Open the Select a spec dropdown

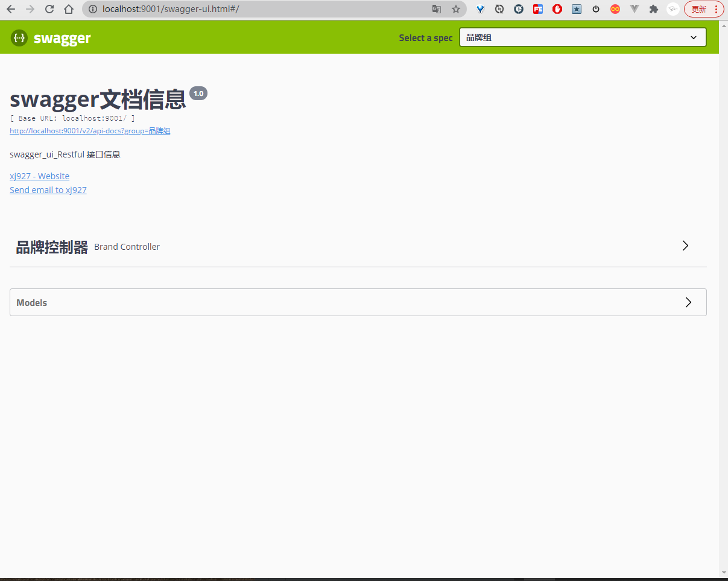tap(583, 37)
